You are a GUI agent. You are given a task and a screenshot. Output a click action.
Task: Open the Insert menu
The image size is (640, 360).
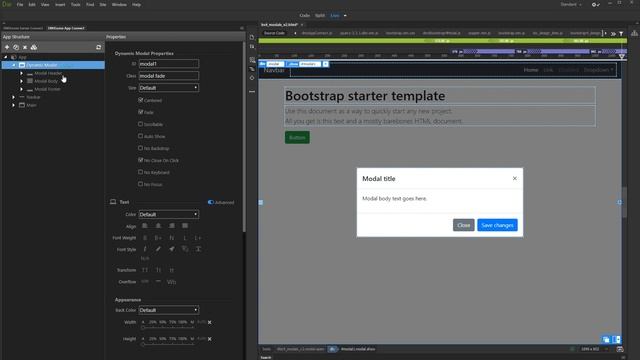60,4
